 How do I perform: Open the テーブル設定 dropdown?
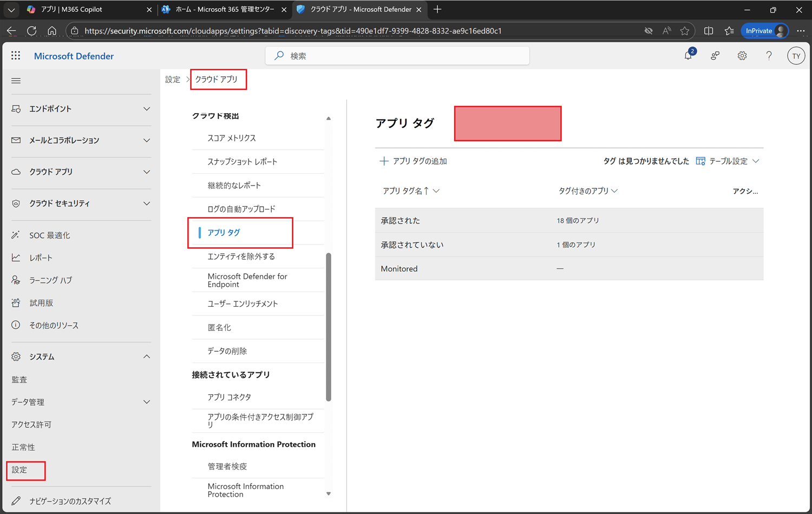point(728,161)
